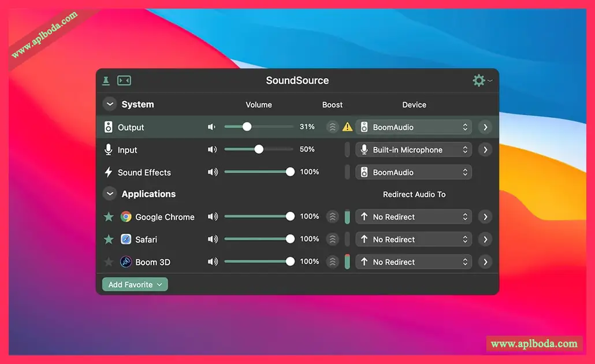595x364 pixels.
Task: Click the pin window icon
Action: 106,81
